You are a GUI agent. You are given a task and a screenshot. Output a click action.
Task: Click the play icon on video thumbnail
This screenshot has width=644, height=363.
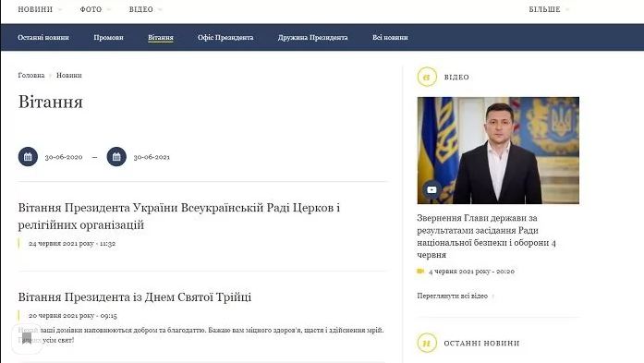(x=431, y=189)
